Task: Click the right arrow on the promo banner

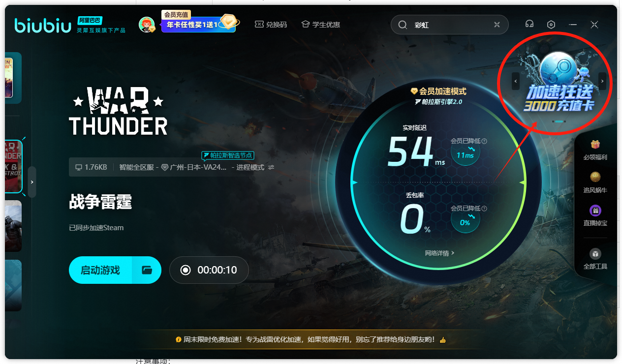Action: click(602, 81)
